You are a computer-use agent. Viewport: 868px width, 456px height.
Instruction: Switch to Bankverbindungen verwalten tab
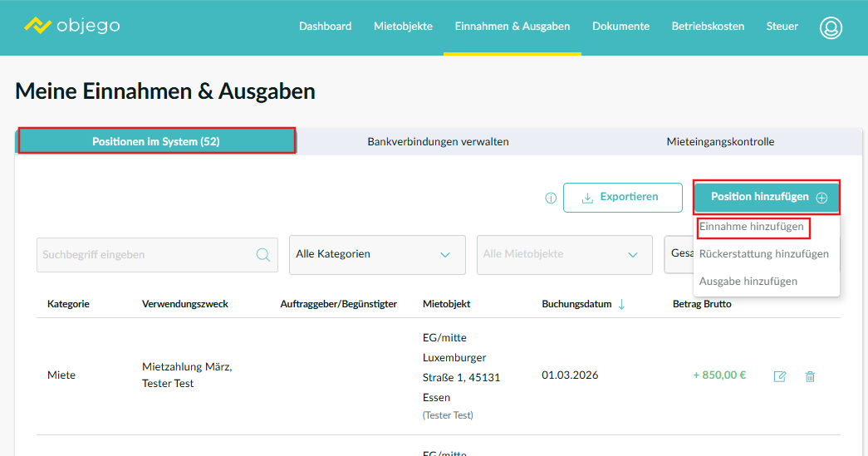point(438,142)
